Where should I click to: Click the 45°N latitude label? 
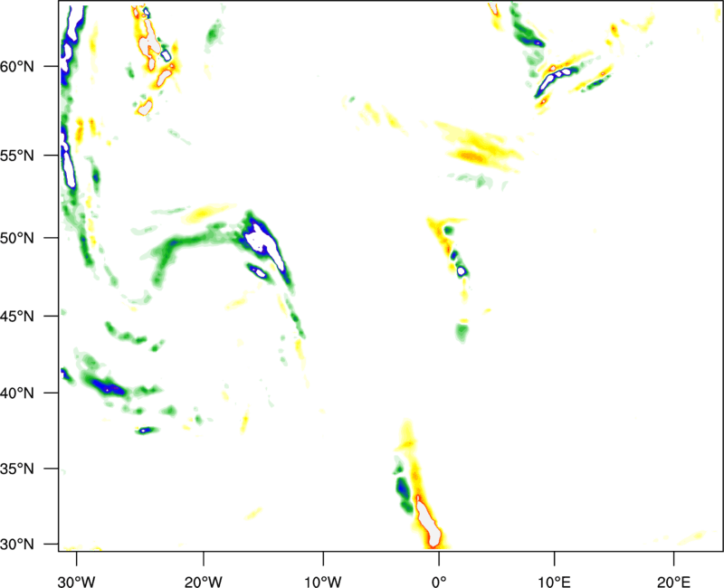(17, 316)
